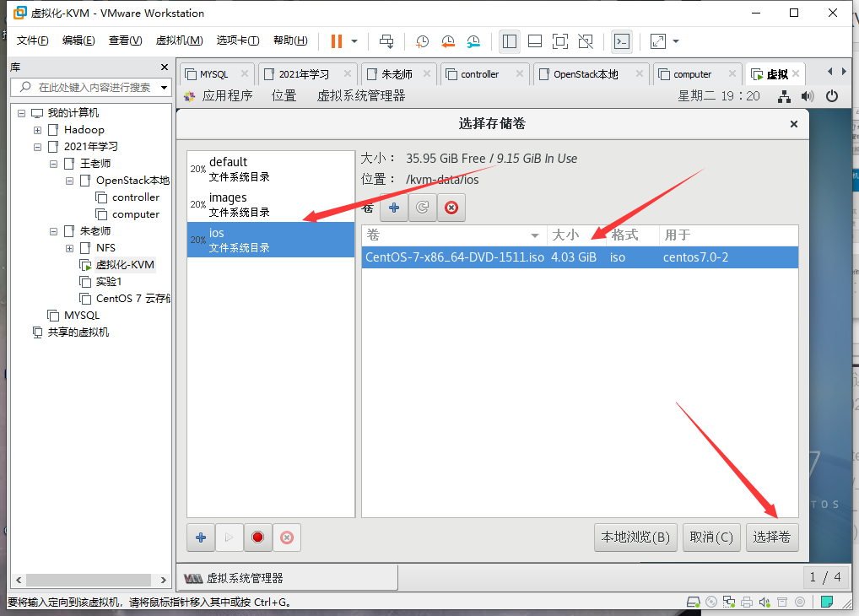Open the 虚拟机(M) menu
Image resolution: width=859 pixels, height=616 pixels.
179,41
